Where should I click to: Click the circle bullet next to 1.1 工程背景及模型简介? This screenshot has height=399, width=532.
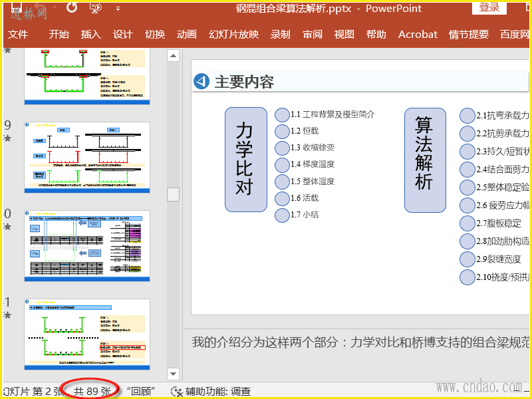pyautogui.click(x=282, y=114)
